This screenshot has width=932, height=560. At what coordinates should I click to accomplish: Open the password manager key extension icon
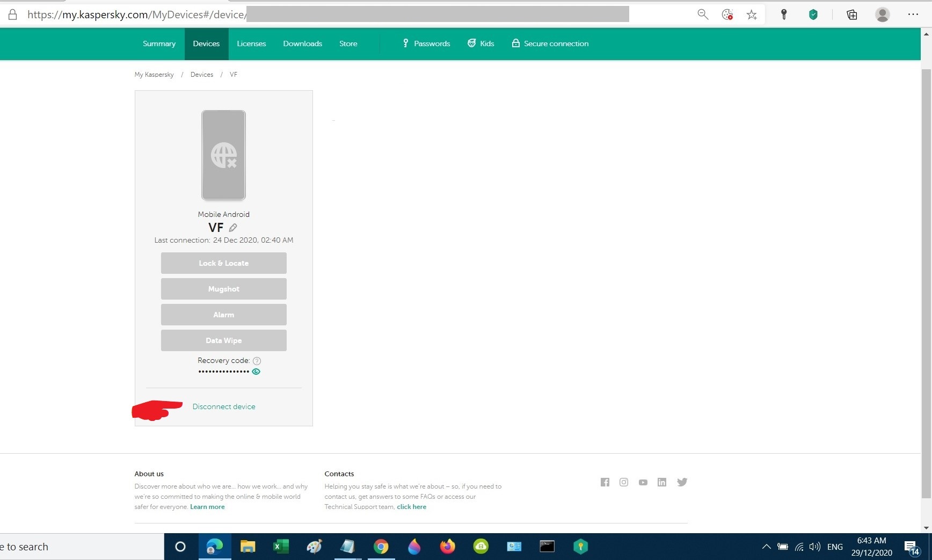[x=784, y=14]
